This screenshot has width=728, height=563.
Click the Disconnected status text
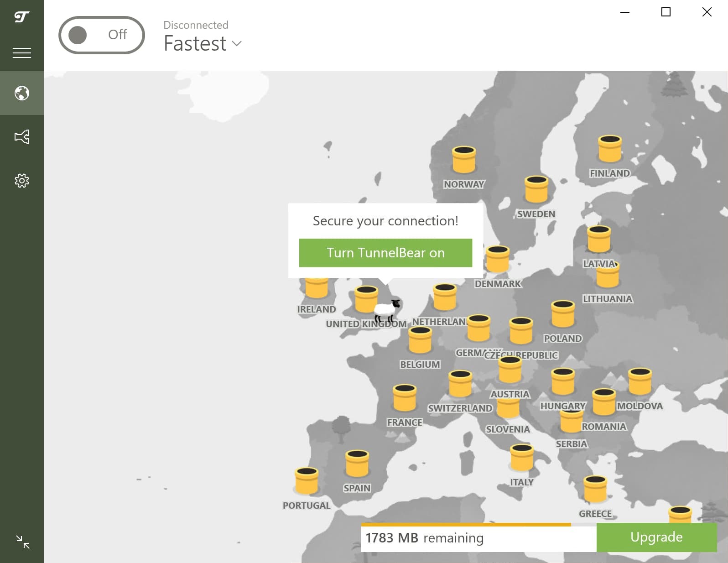point(196,25)
